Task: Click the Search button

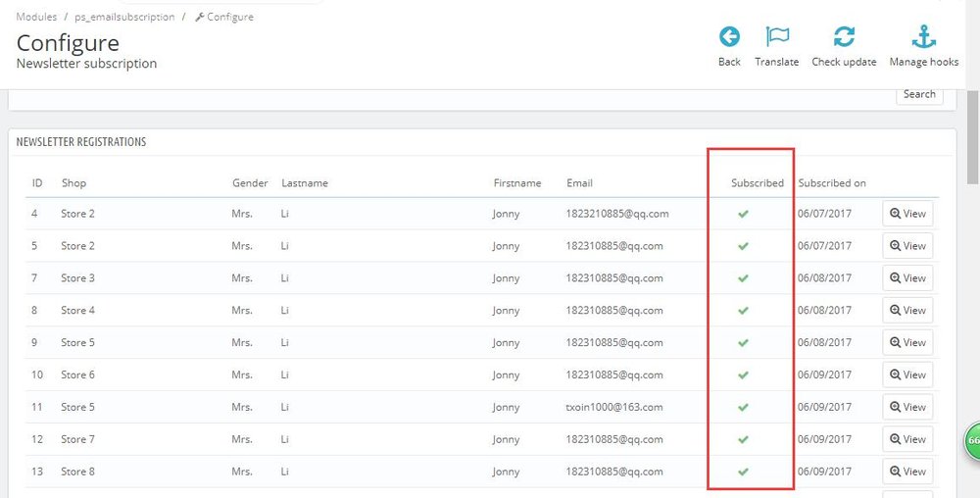Action: 919,94
